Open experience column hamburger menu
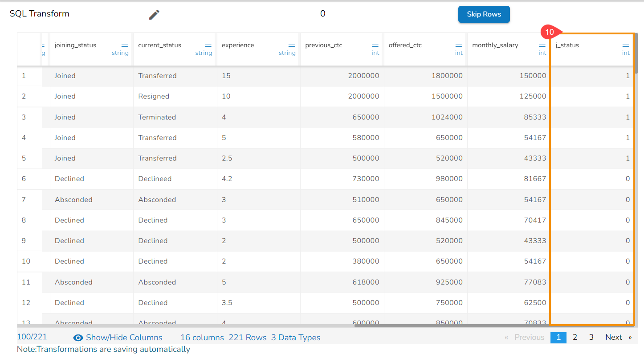Image resolution: width=644 pixels, height=359 pixels. [292, 45]
